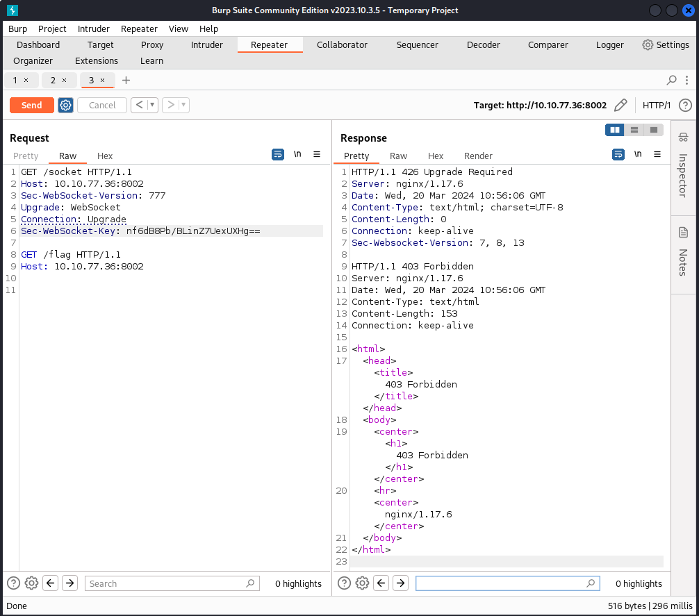The height and width of the screenshot is (616, 699).
Task: Add a new Repeater tab
Action: coord(126,80)
